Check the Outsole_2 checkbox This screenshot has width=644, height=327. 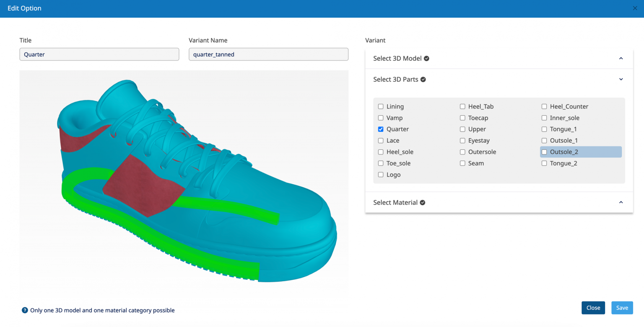tap(544, 152)
